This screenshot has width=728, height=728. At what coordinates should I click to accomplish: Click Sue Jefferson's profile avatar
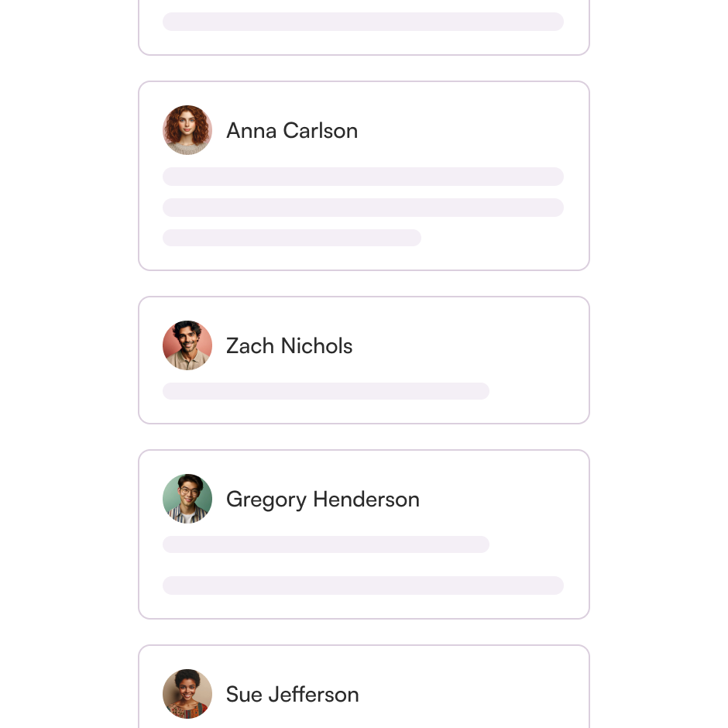pos(187,694)
